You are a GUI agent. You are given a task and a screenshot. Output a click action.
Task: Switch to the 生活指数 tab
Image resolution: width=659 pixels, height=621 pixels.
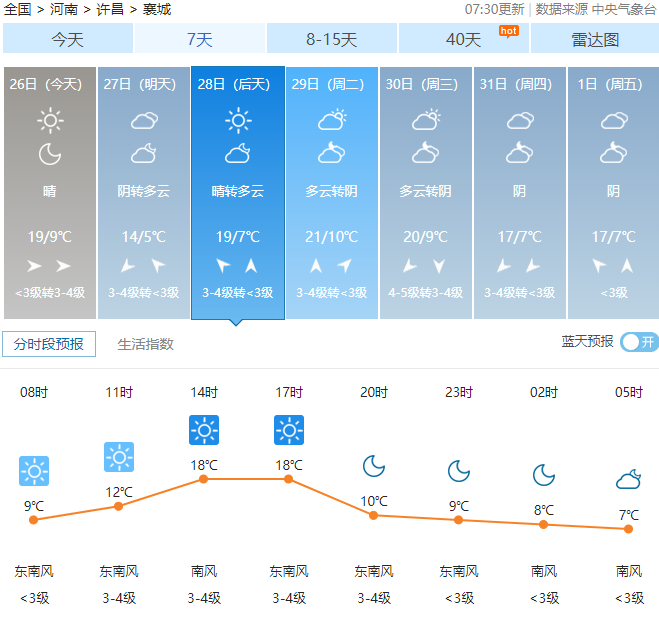pyautogui.click(x=146, y=344)
